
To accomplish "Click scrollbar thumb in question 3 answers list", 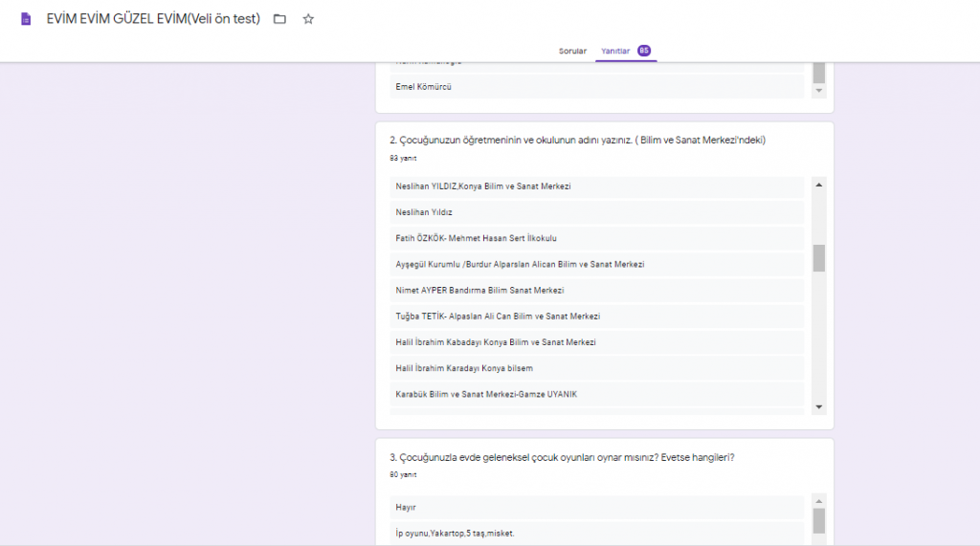I will click(819, 520).
